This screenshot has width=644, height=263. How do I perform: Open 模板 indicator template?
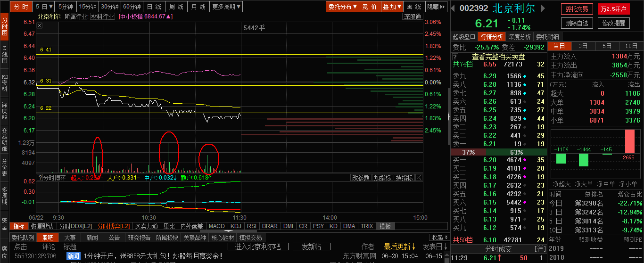385,226
